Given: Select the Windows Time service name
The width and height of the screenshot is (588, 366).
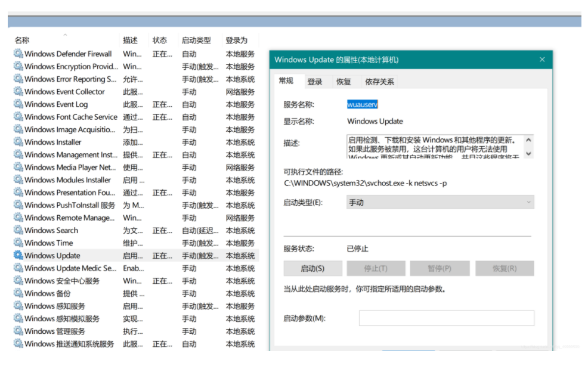Looking at the screenshot, I should coord(49,243).
